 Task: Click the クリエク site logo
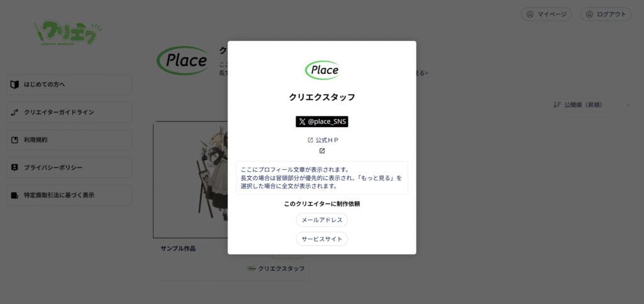(68, 33)
